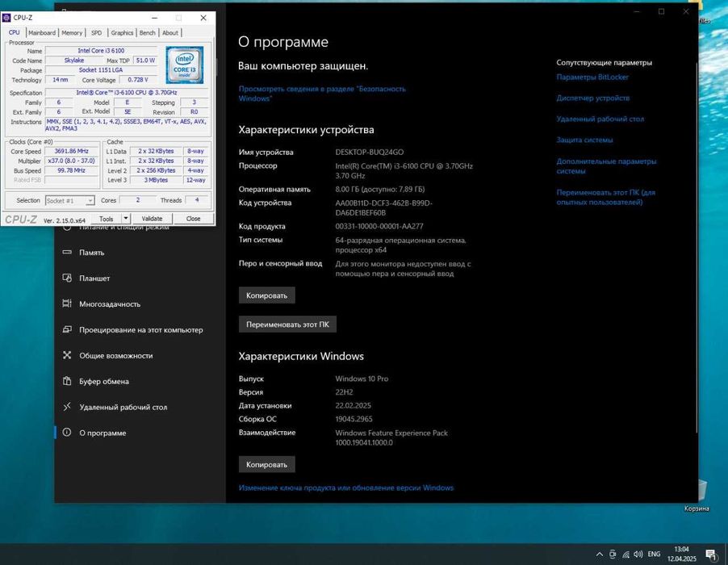Copy device specs with first Копировать button
The height and width of the screenshot is (565, 728).
click(267, 295)
